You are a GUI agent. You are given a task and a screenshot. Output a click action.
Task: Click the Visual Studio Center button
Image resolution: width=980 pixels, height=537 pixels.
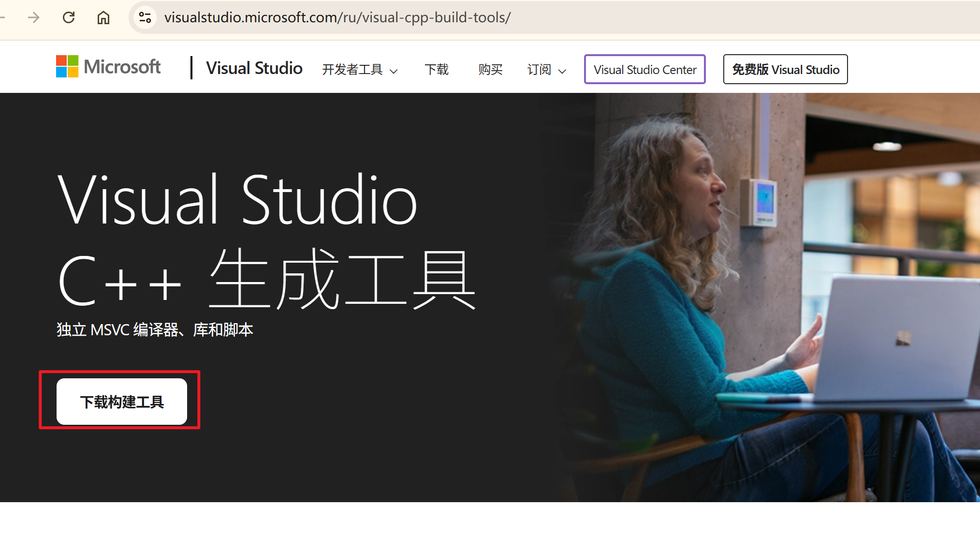[644, 70]
